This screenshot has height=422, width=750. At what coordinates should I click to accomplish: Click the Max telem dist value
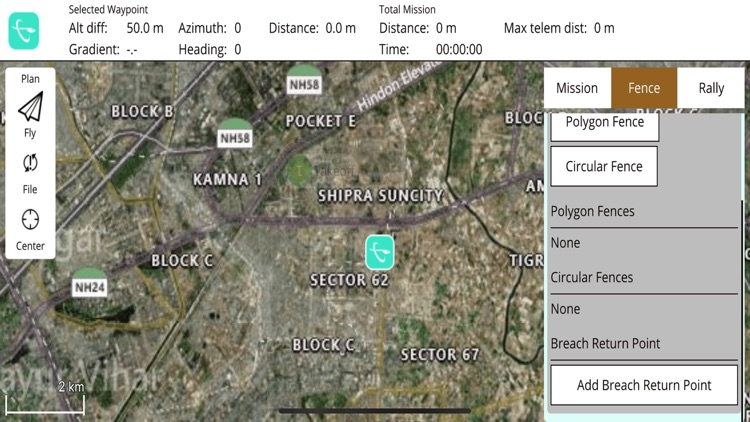pos(604,28)
